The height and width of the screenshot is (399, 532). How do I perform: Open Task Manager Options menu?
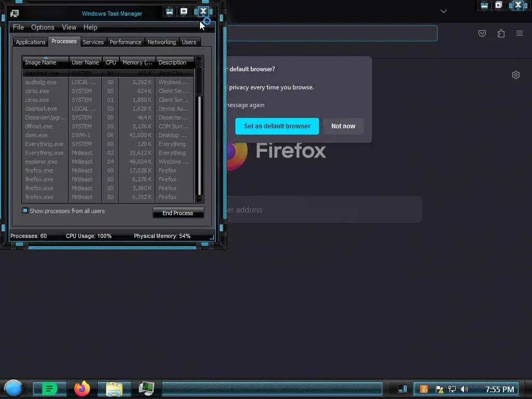[x=43, y=27]
